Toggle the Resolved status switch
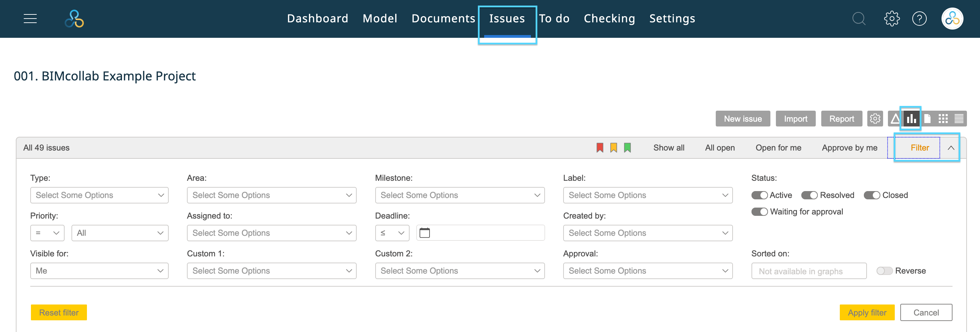 click(x=809, y=195)
